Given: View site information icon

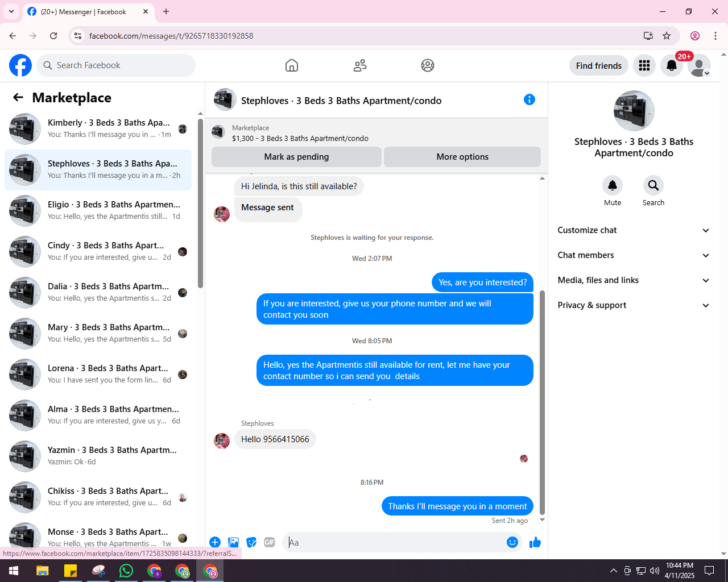Looking at the screenshot, I should 78,36.
